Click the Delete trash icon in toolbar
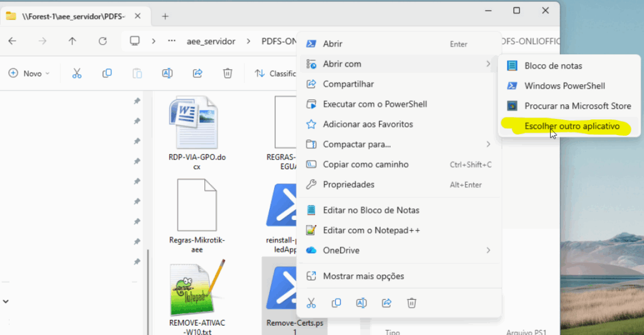This screenshot has height=335, width=644. 228,74
